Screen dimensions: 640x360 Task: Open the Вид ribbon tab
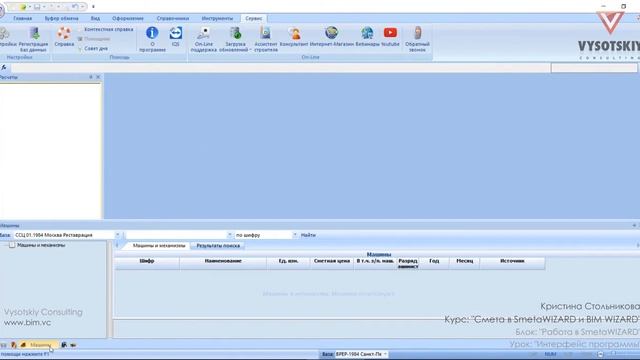click(95, 18)
